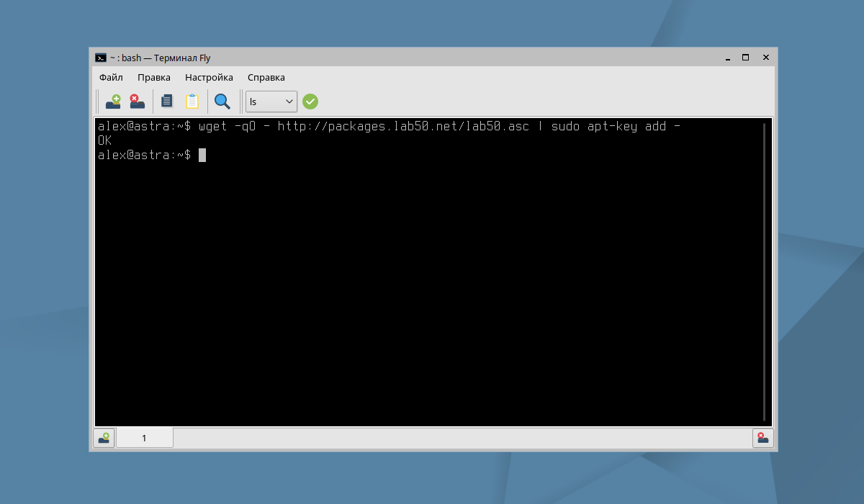Maximize the Терминал Fly window
The width and height of the screenshot is (864, 504).
pyautogui.click(x=746, y=58)
